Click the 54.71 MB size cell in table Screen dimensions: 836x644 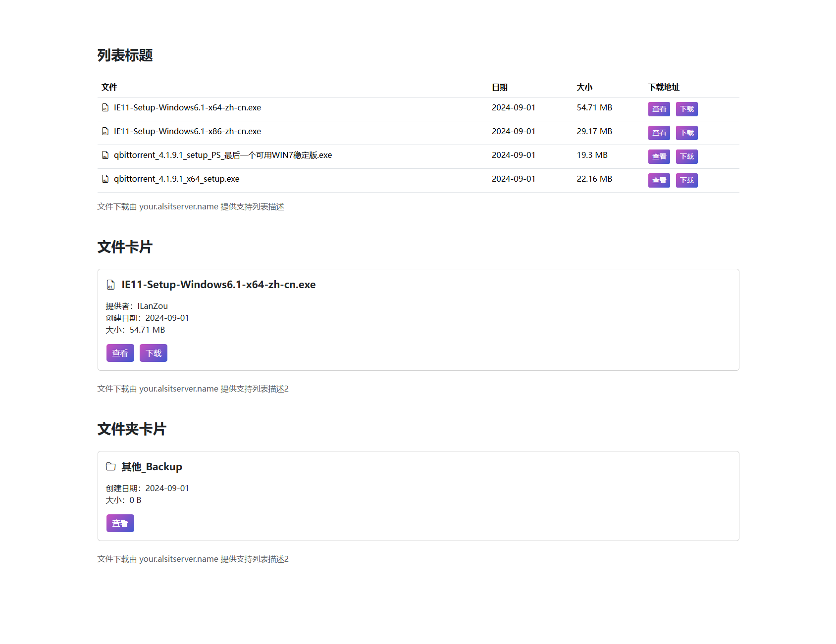594,107
